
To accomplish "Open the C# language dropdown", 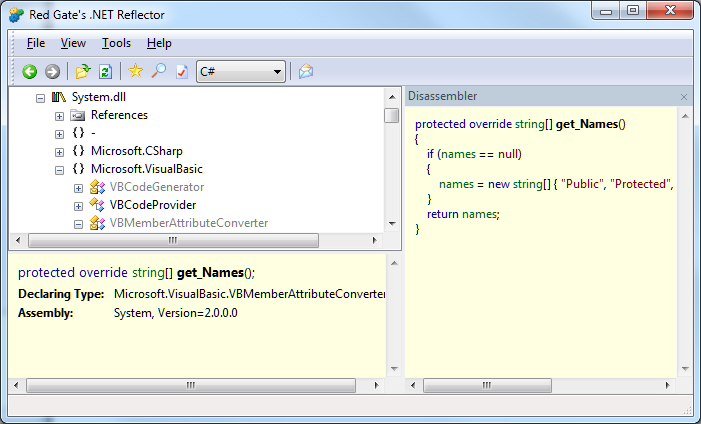I will (241, 72).
